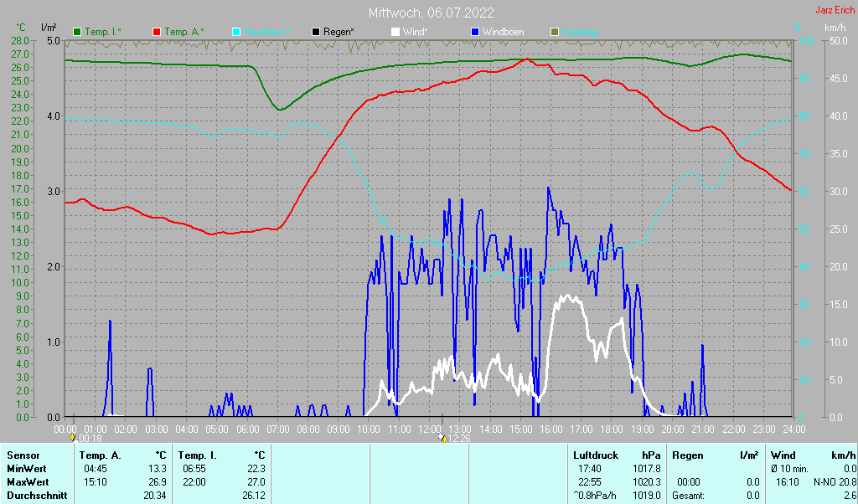Click the pressure trend '^0.8hPa/h'
Screen dimensions: 858x504
[595, 496]
